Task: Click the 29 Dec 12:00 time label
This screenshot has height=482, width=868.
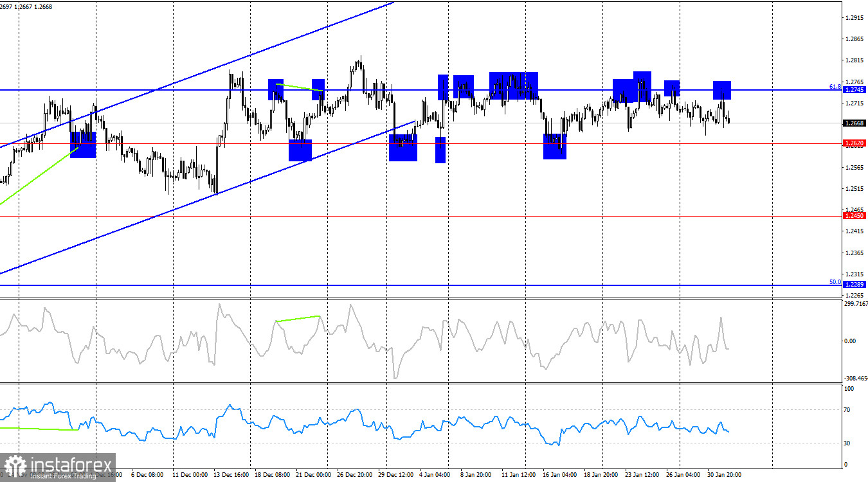Action: (x=395, y=475)
